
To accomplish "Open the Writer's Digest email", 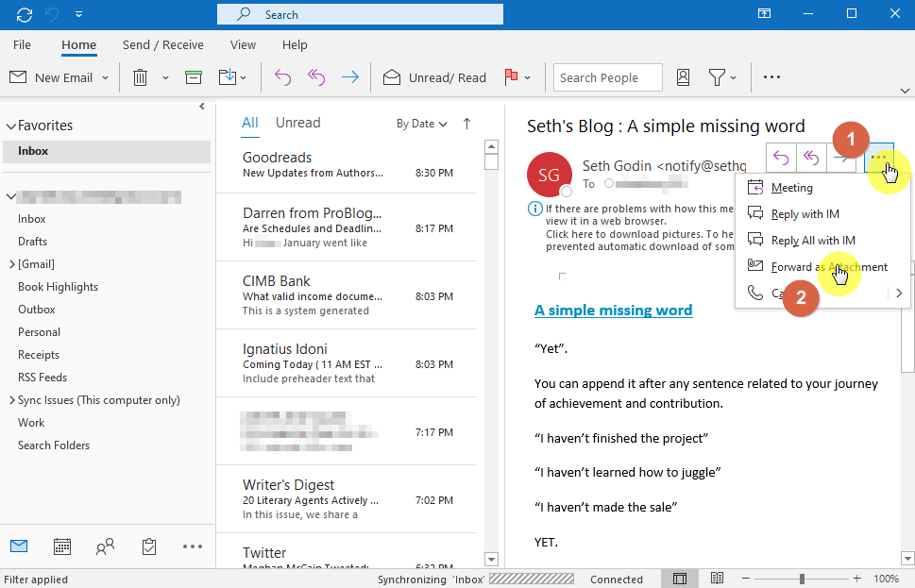I will (x=347, y=499).
